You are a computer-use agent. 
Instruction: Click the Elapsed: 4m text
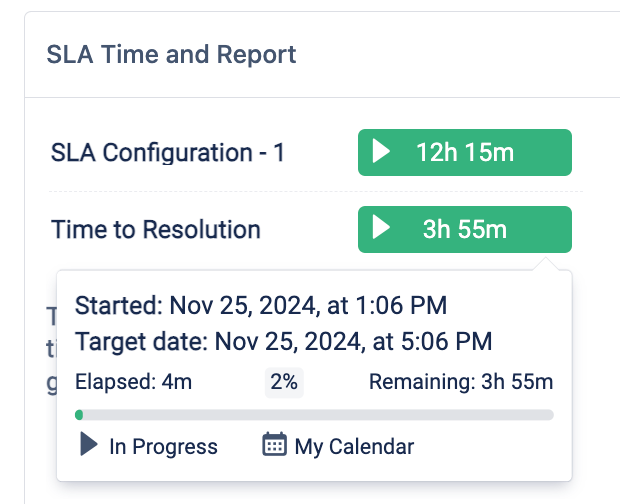click(134, 382)
